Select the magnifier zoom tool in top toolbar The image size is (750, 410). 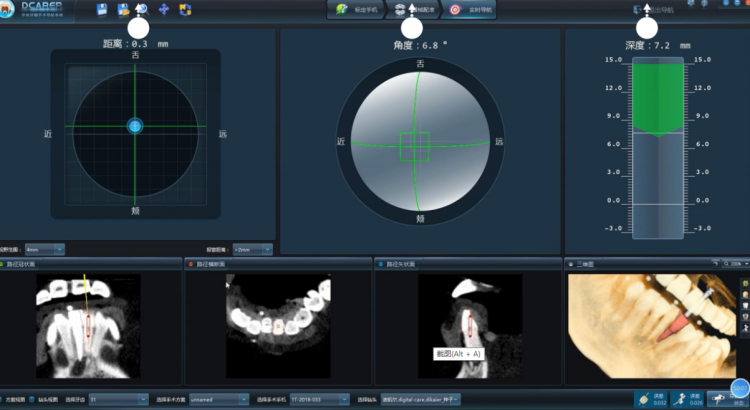click(x=143, y=10)
